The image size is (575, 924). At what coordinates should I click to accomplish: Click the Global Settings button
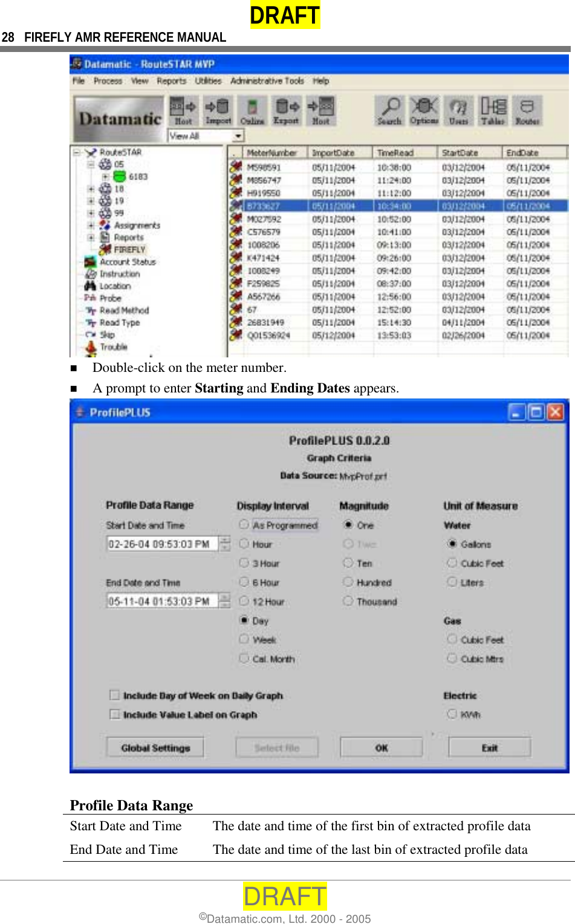155,747
